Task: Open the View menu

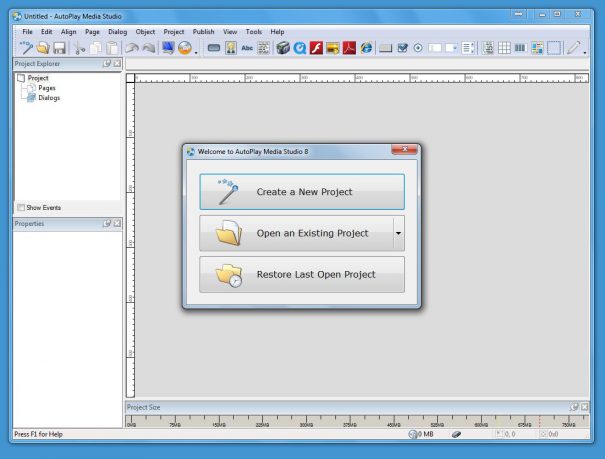Action: (230, 32)
